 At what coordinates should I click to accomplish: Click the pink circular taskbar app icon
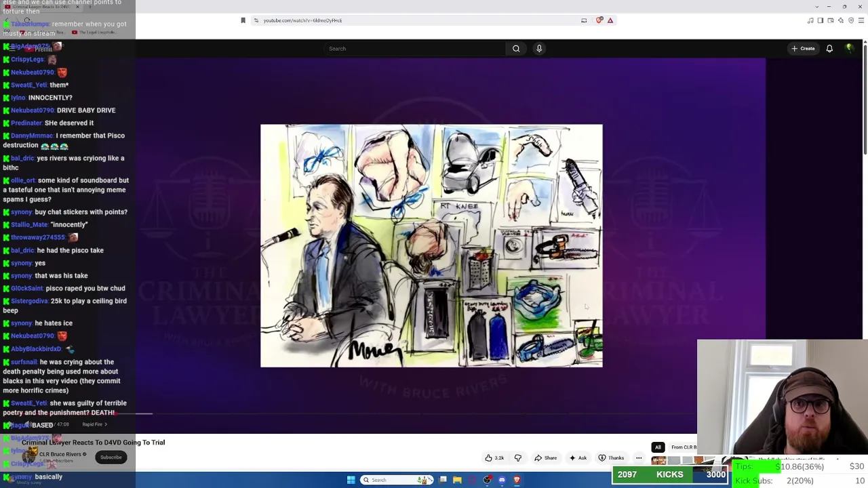pyautogui.click(x=473, y=481)
